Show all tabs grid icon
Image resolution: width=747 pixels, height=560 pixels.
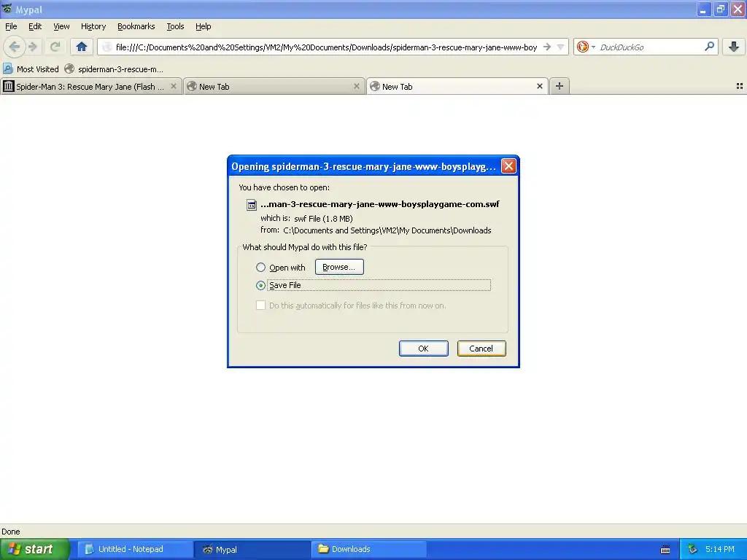[x=740, y=86]
